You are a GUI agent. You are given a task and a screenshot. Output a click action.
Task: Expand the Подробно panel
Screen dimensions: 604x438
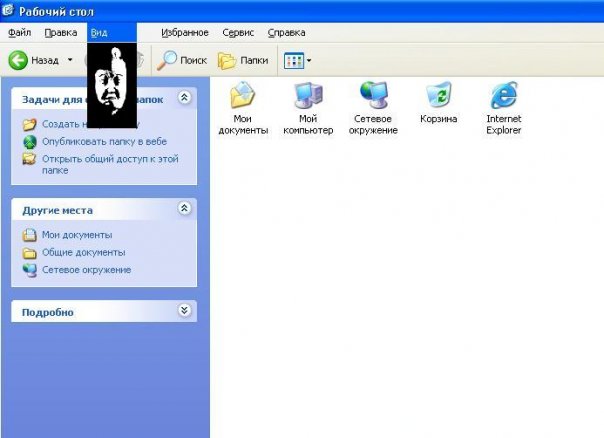point(185,310)
